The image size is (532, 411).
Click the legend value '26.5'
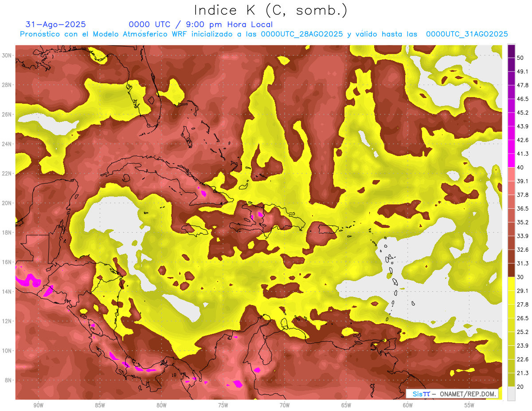click(523, 318)
